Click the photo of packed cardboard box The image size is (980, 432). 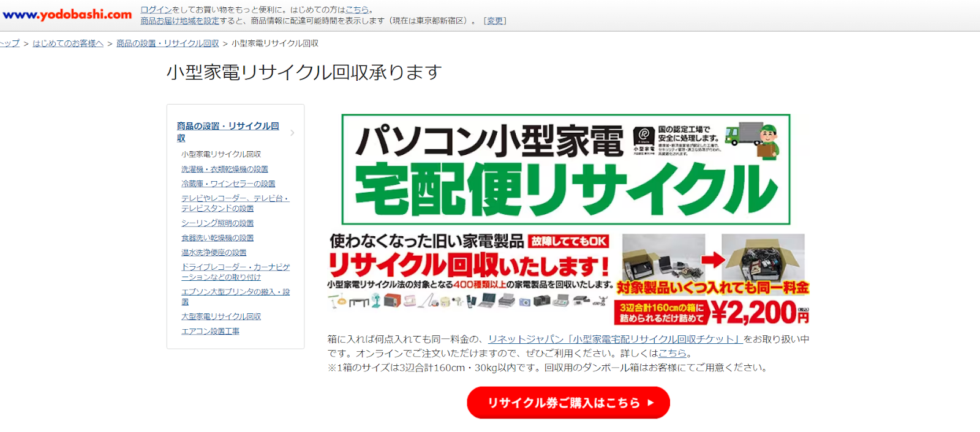coord(763,257)
